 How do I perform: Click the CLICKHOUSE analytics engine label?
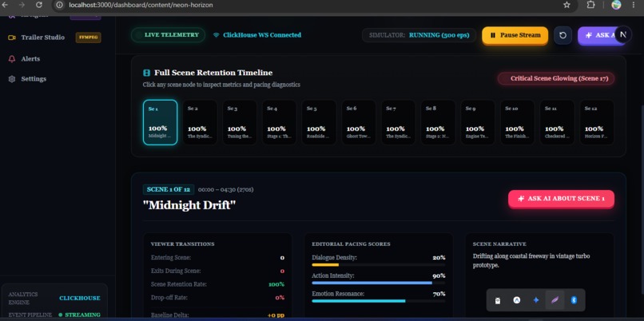(x=80, y=299)
